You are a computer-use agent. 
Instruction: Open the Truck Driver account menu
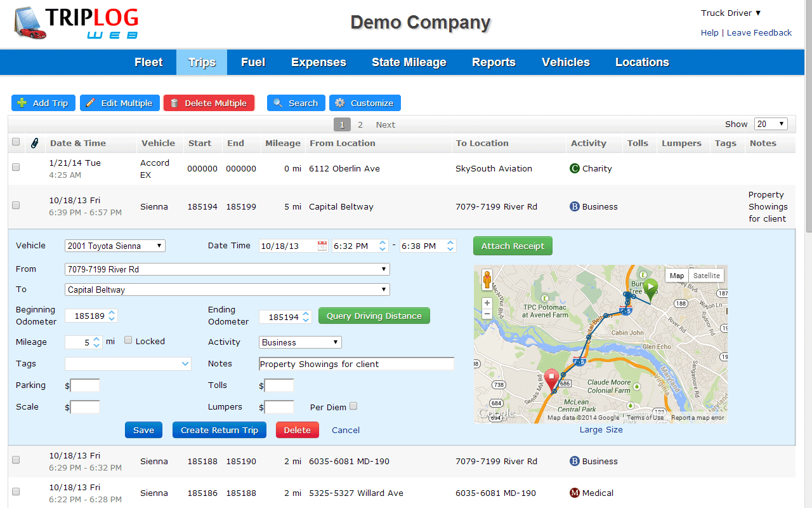coord(730,13)
